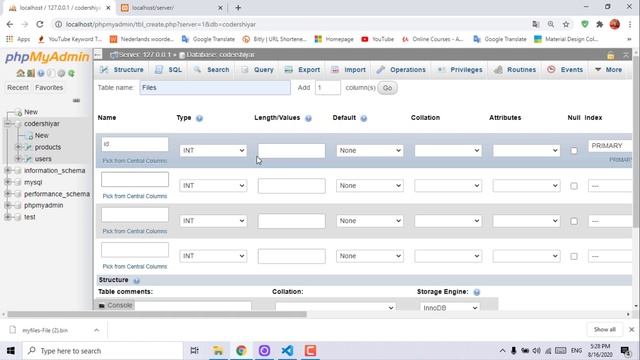Viewport: 640px width, 360px height.
Task: Click the Google Translate icon in address bar
Action: point(536,24)
